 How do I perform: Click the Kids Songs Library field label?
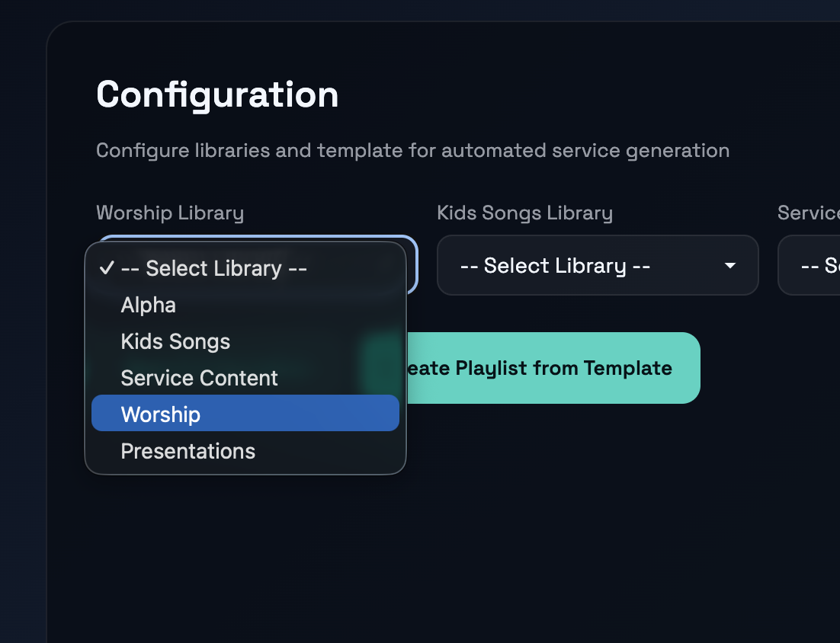point(524,213)
